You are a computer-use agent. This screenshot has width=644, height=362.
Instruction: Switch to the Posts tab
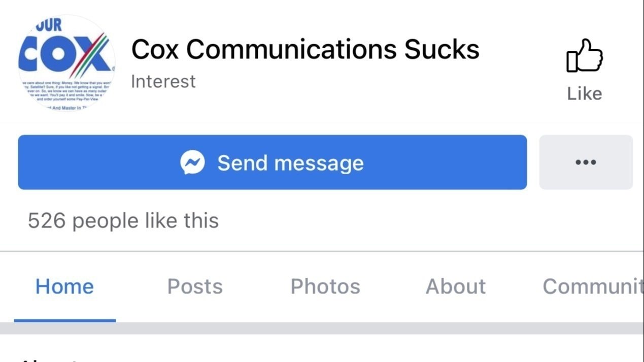195,286
